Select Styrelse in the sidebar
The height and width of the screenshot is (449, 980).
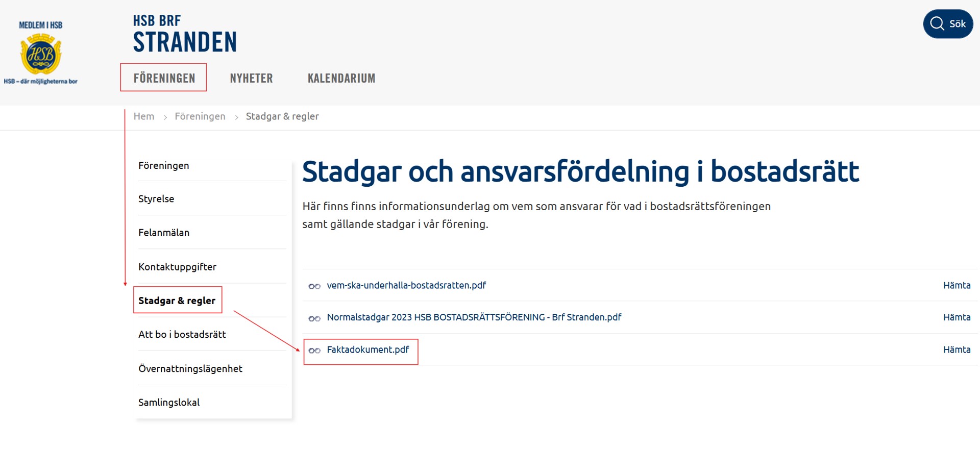(x=156, y=198)
